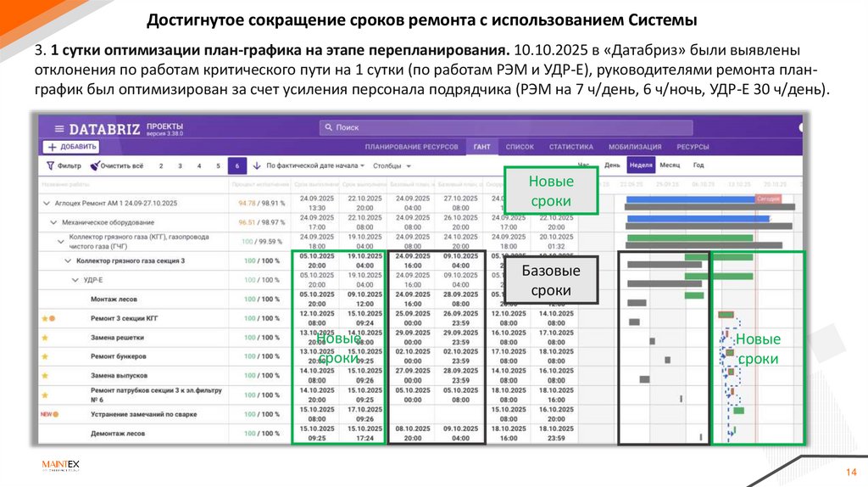Open the Ресурсы tab
Image resolution: width=868 pixels, height=487 pixels.
(x=693, y=147)
